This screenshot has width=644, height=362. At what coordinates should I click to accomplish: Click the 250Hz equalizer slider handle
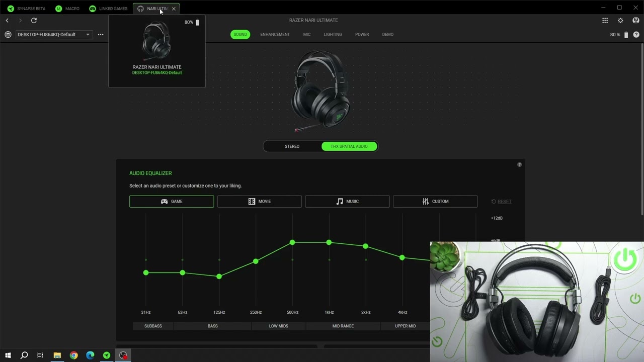256,261
